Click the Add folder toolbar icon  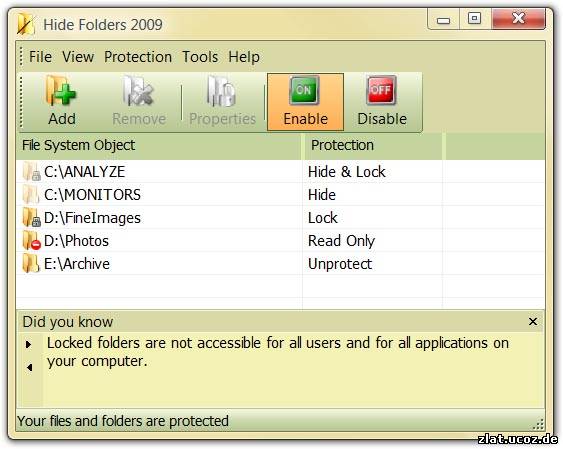[61, 90]
